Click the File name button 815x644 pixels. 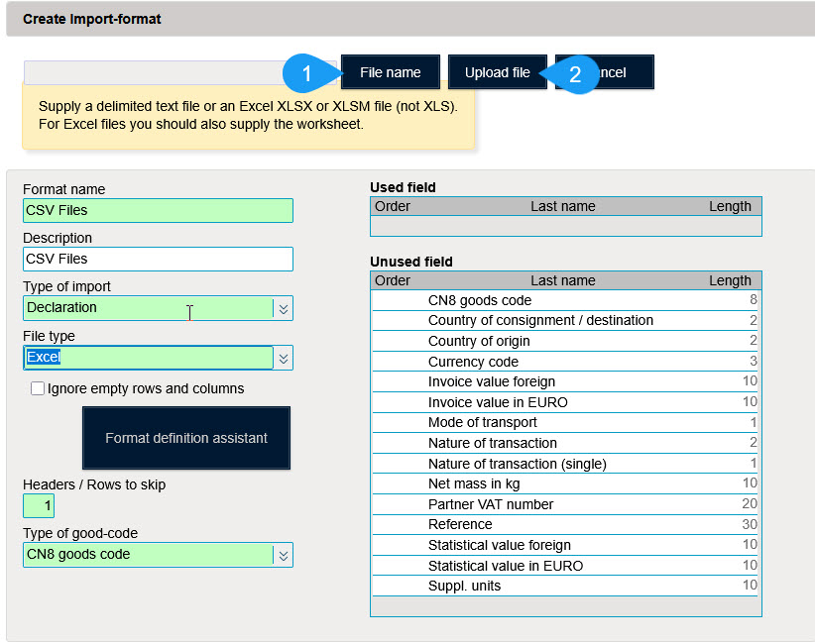(390, 72)
